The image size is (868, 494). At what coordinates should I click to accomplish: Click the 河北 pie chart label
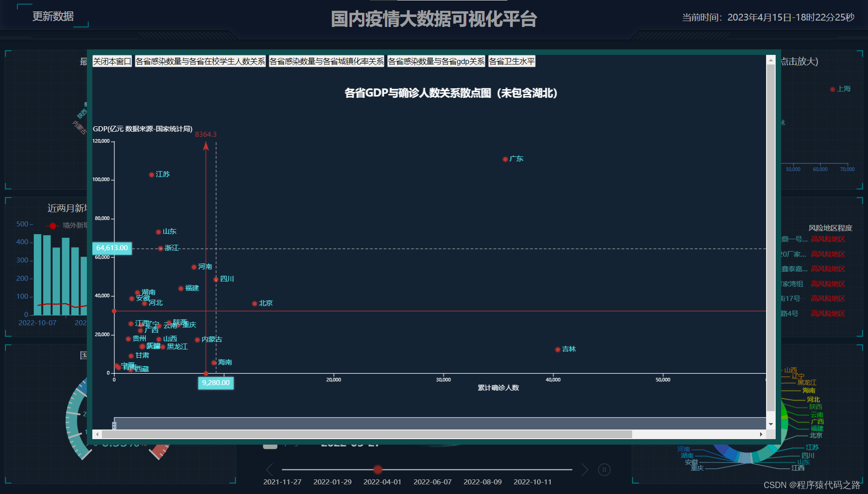813,400
